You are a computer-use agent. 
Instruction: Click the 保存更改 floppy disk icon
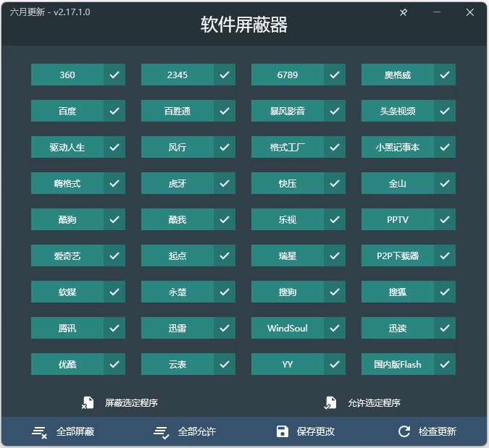pyautogui.click(x=283, y=432)
